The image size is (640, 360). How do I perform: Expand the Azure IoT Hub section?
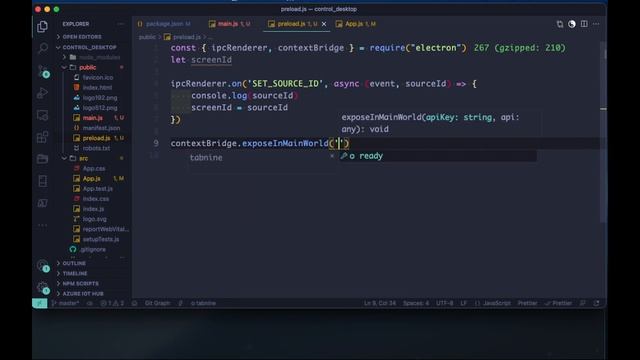tap(83, 294)
